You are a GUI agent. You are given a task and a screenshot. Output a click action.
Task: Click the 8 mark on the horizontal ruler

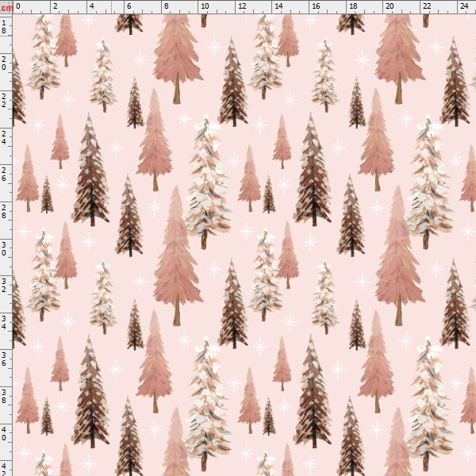point(166,6)
